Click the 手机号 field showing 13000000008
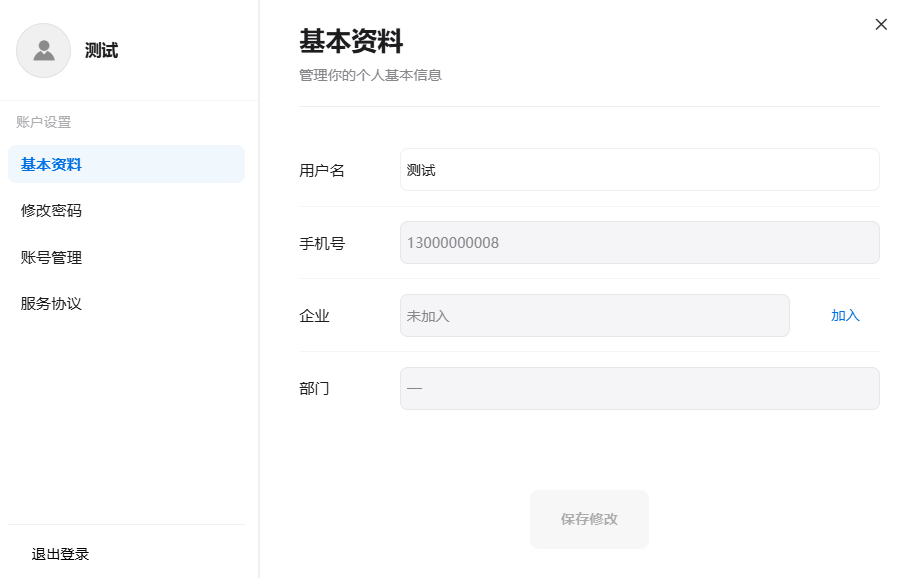This screenshot has width=911, height=578. click(640, 242)
